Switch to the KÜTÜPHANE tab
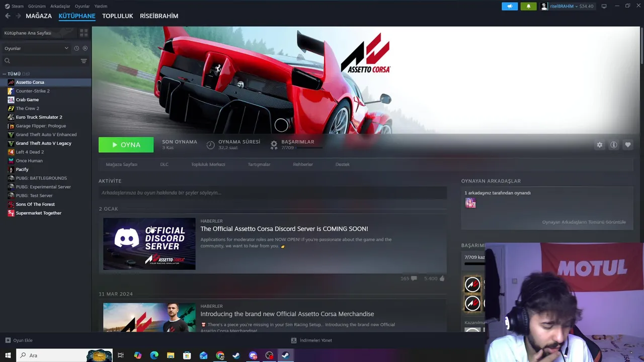This screenshot has width=644, height=362. (77, 16)
